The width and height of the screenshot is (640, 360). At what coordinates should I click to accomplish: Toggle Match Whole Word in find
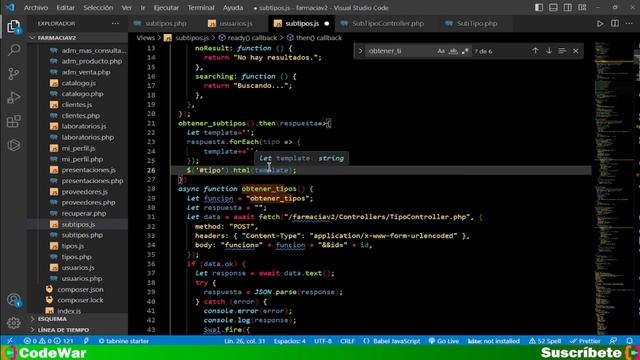(x=453, y=51)
